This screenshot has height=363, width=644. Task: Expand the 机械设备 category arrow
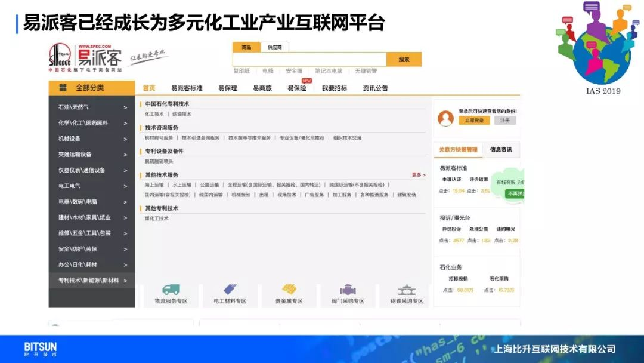point(125,139)
